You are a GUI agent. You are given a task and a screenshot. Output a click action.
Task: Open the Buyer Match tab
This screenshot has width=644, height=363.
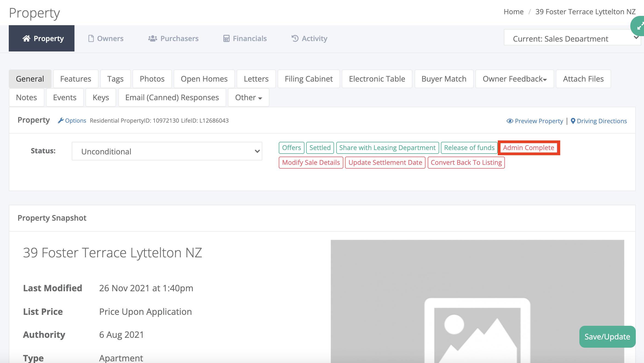[x=444, y=79]
